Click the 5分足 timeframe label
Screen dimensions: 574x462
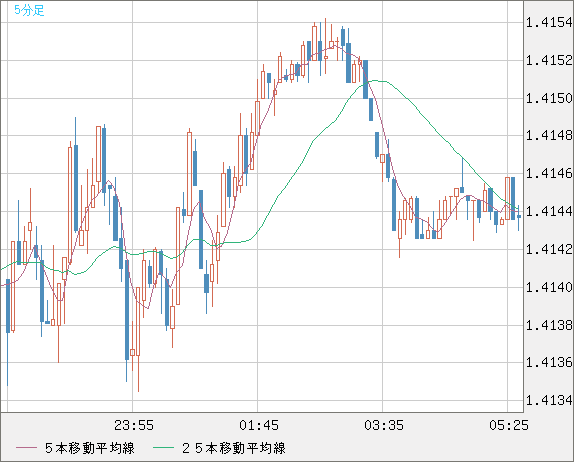click(29, 10)
